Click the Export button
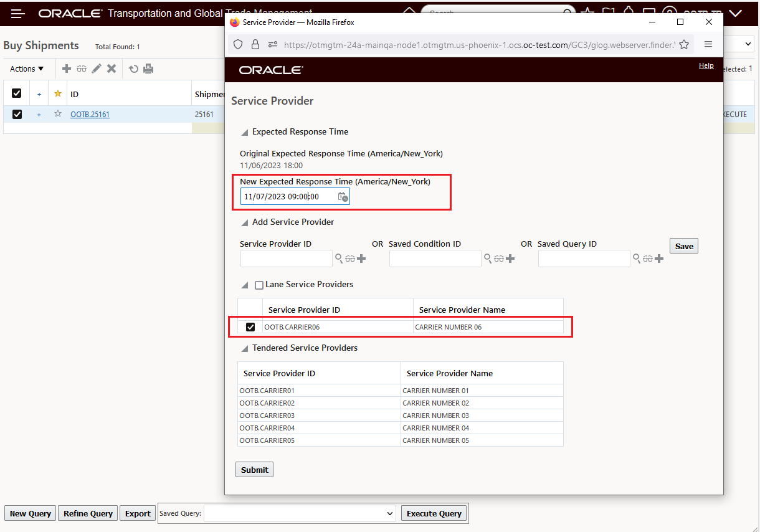 click(x=138, y=513)
